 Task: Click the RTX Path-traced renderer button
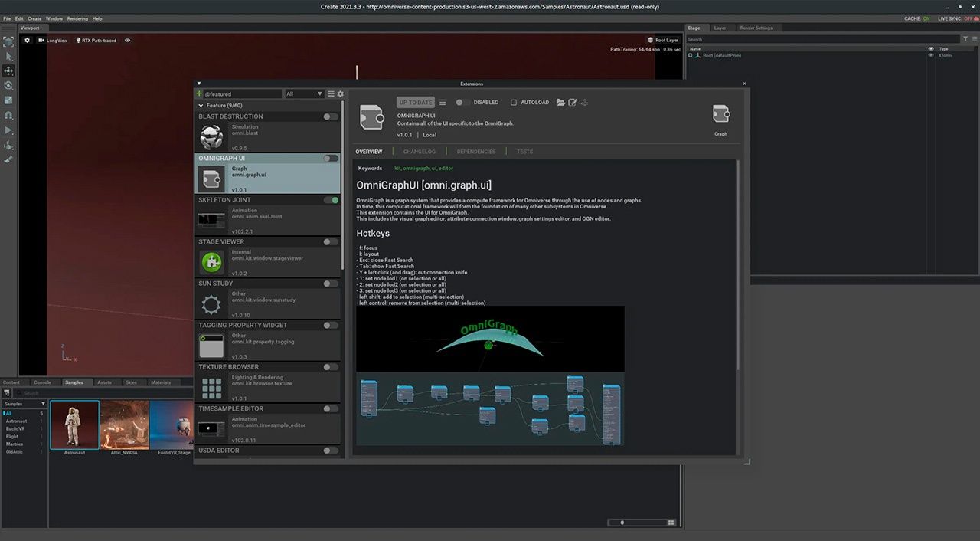click(x=96, y=41)
